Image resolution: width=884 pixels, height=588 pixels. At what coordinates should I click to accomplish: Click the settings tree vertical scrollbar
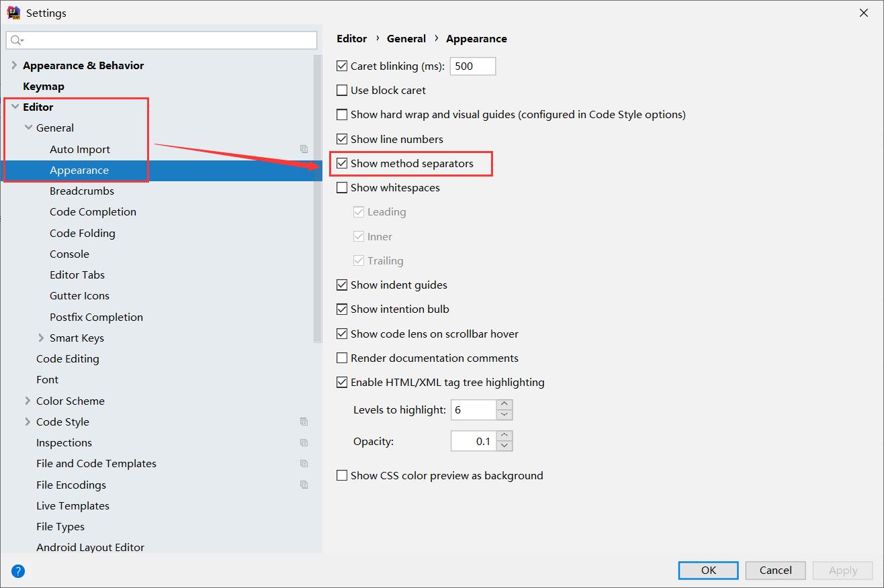[318, 198]
